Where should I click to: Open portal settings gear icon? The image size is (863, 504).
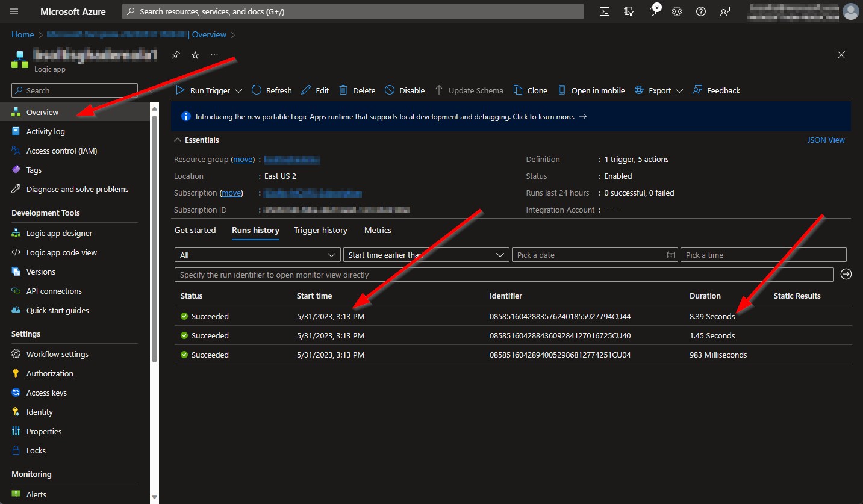click(x=677, y=11)
